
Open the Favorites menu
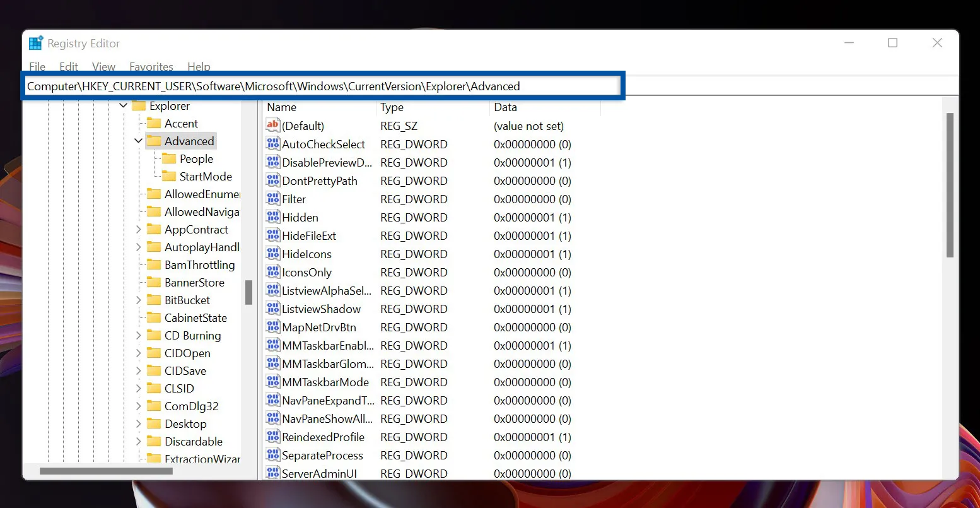coord(151,66)
